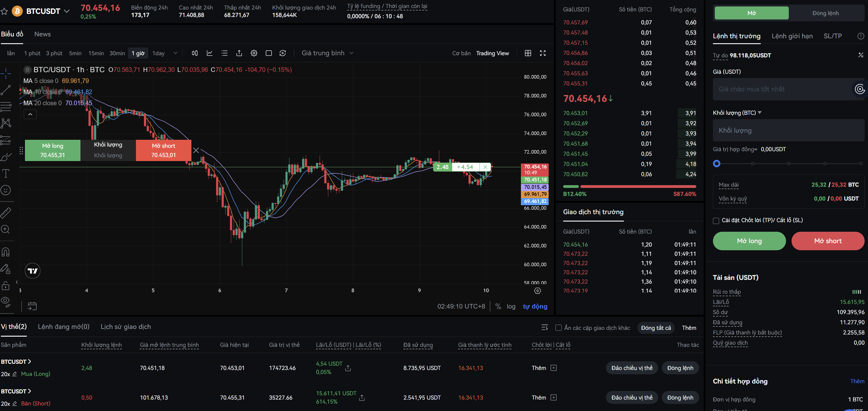Select the ruler measure tool
The image size is (868, 411).
[x=6, y=213]
